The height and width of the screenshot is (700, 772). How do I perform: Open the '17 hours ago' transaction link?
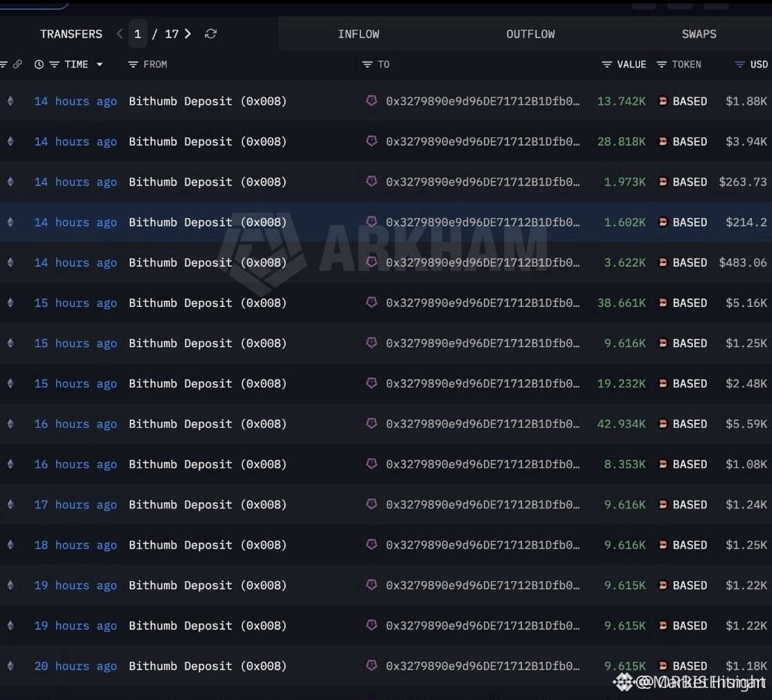point(76,504)
